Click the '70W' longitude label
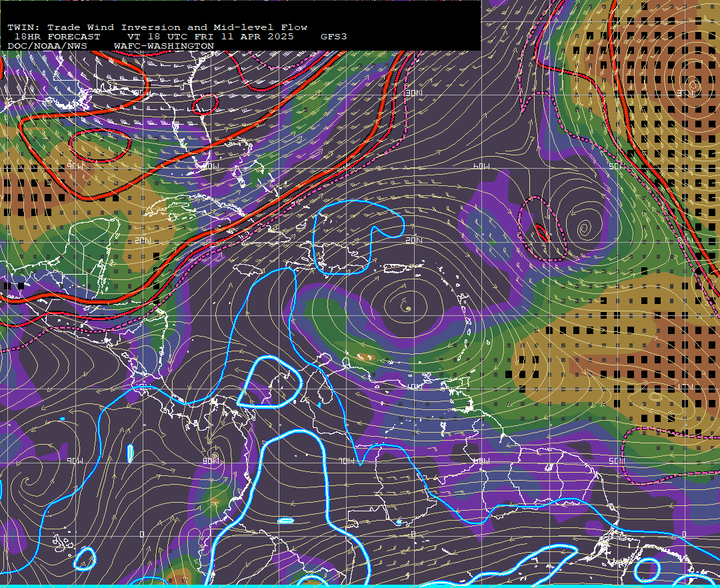This screenshot has width=720, height=588. coord(347,461)
